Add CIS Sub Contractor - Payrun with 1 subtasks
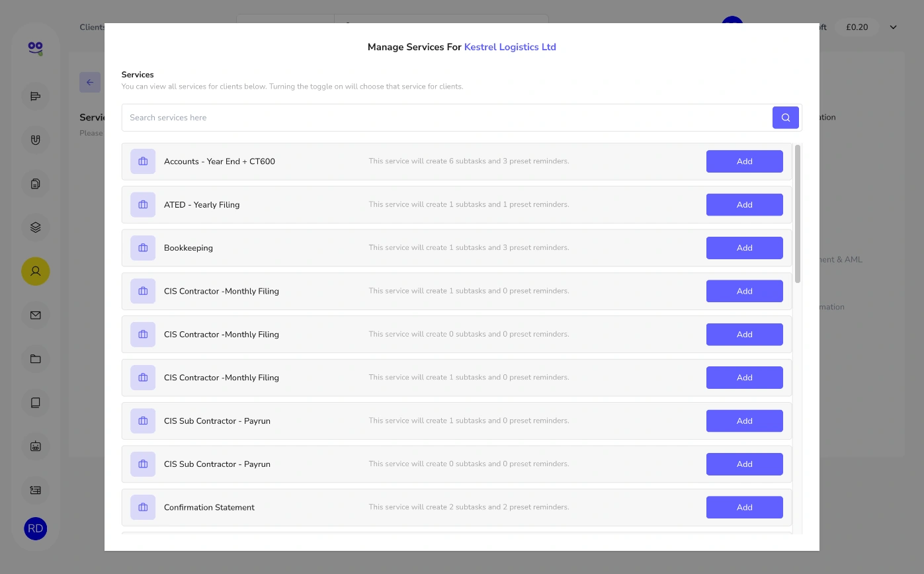This screenshot has height=574, width=924. 744,421
